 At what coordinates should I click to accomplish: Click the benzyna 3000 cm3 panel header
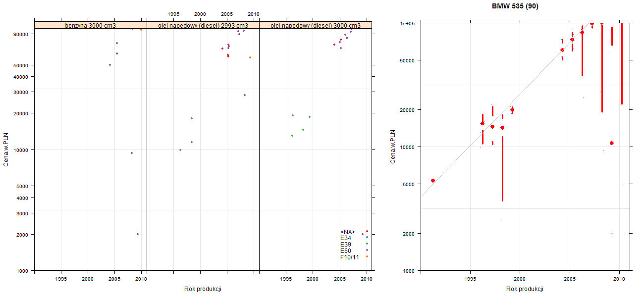[x=91, y=25]
